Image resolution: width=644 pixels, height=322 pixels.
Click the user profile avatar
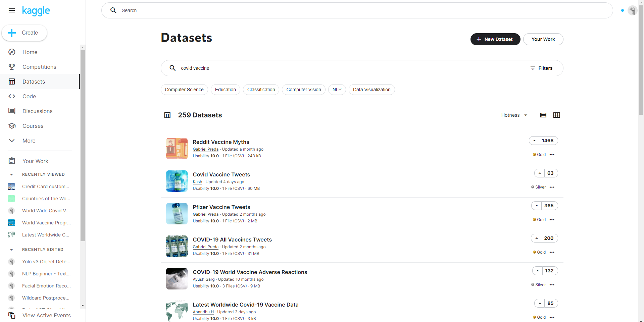[632, 11]
